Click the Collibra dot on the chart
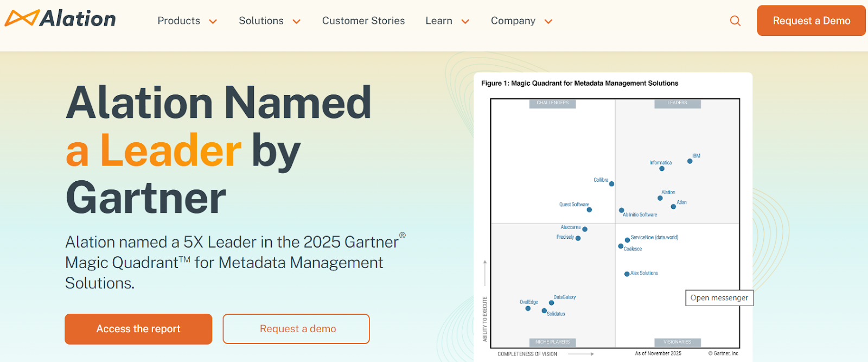The height and width of the screenshot is (362, 868). point(611,184)
